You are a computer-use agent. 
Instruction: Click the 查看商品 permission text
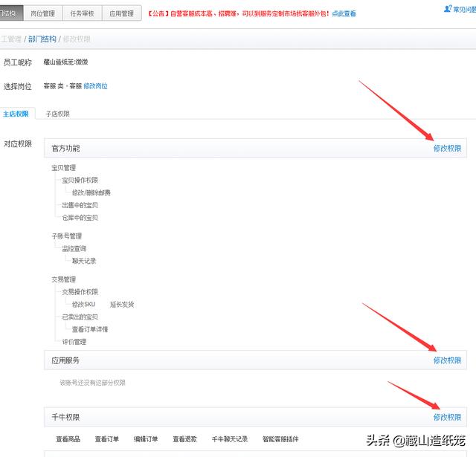68,439
